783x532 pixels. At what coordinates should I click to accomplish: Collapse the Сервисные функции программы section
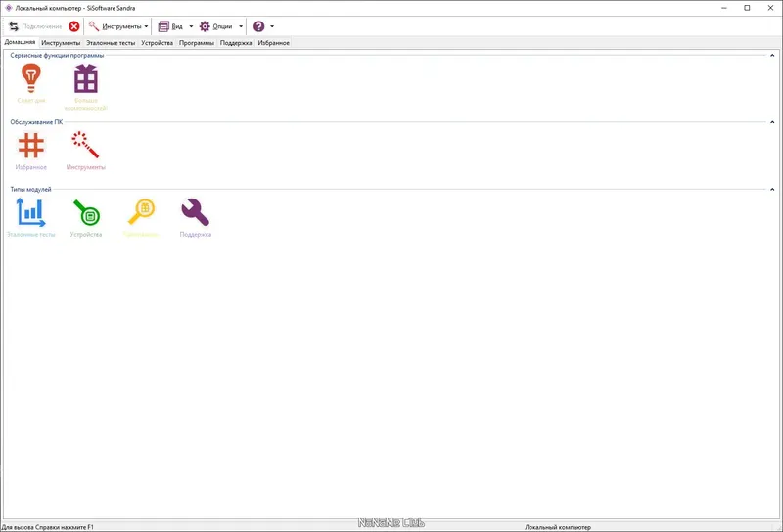[x=772, y=56]
